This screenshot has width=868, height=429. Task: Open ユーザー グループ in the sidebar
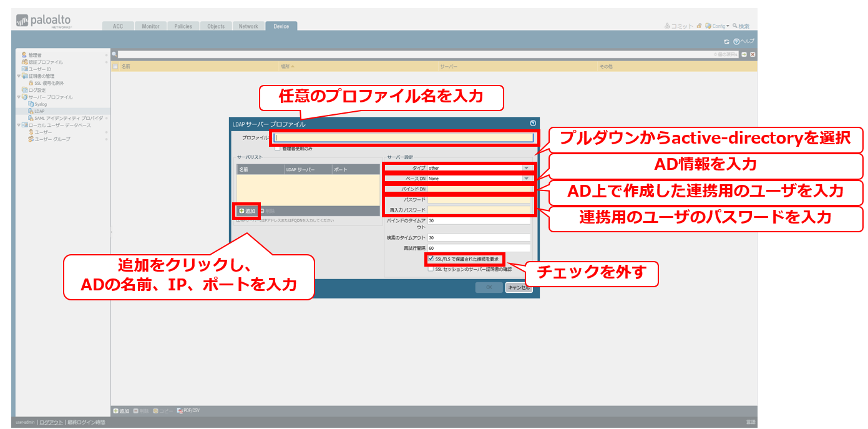pyautogui.click(x=52, y=139)
